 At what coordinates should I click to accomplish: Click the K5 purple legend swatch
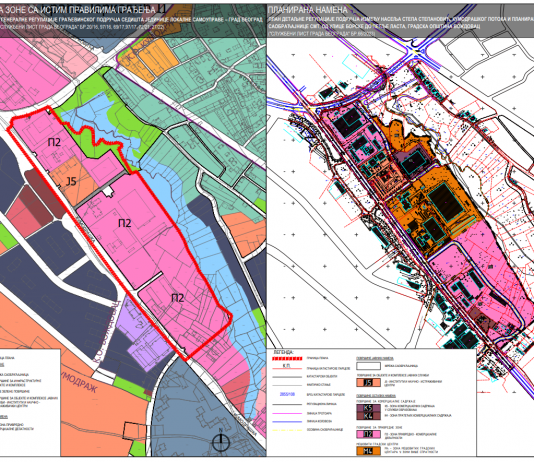(x=368, y=408)
